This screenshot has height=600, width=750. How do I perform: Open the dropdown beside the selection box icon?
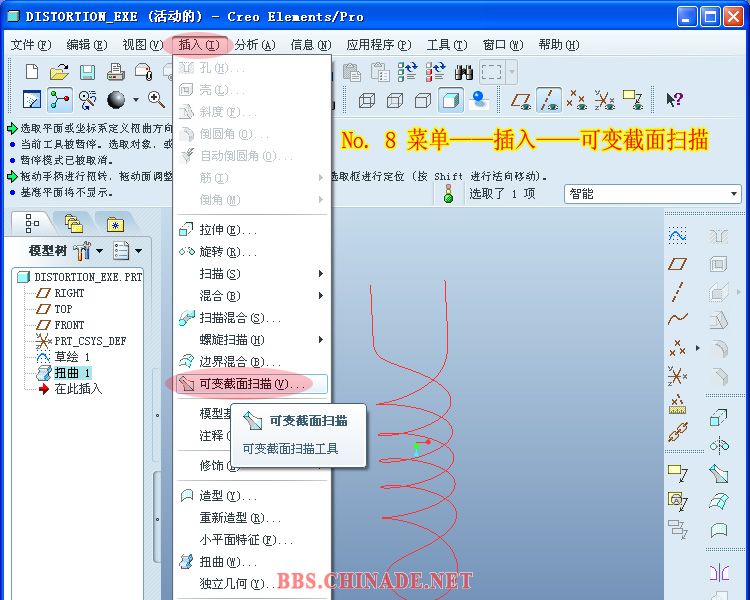512,72
